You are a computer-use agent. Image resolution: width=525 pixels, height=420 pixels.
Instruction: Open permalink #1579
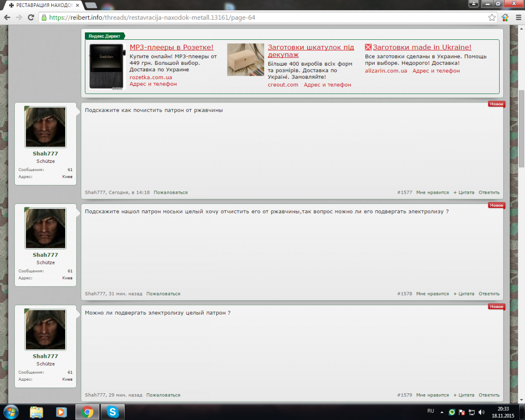click(405, 395)
